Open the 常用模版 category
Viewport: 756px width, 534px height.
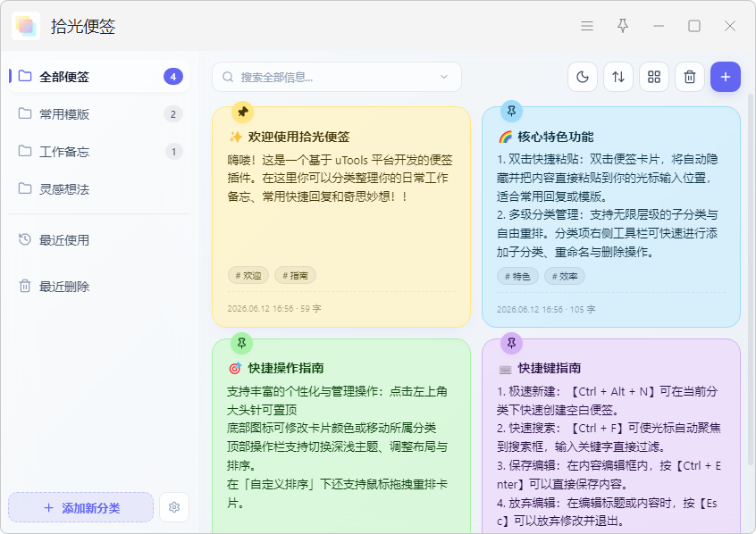pos(99,114)
